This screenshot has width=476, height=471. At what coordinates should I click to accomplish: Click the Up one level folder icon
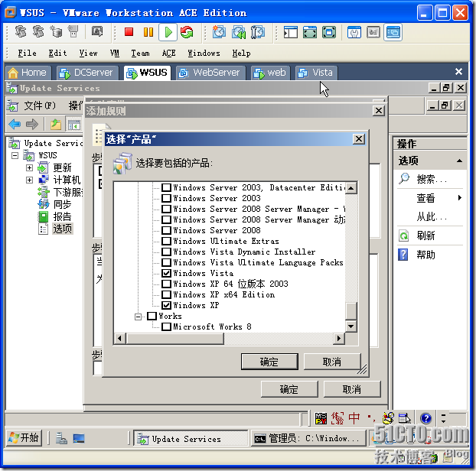tap(56, 125)
